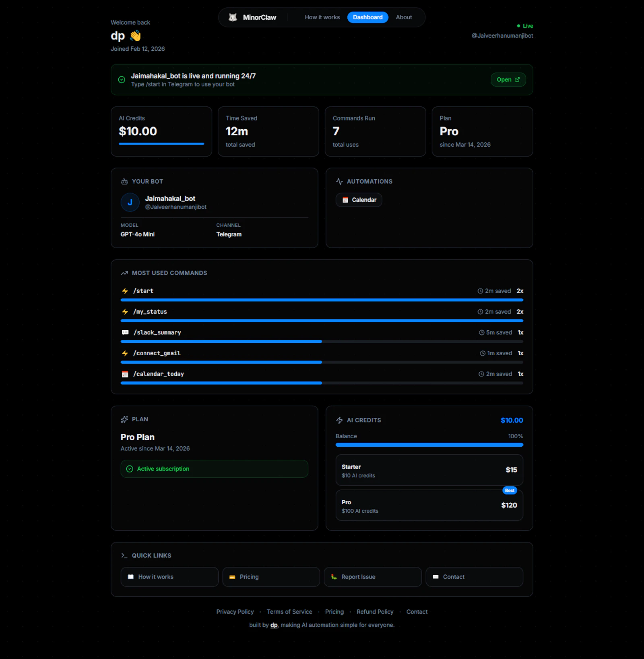
Task: Select the Starter $15 credits package
Action: click(x=429, y=470)
